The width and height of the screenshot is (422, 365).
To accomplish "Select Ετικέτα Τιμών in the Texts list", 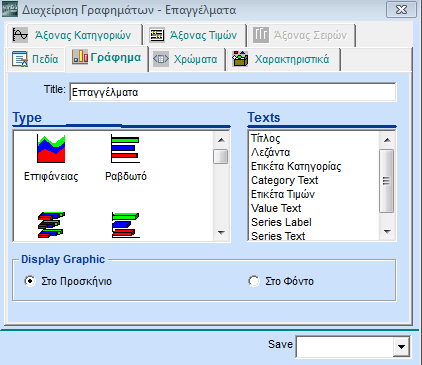I will (x=283, y=194).
